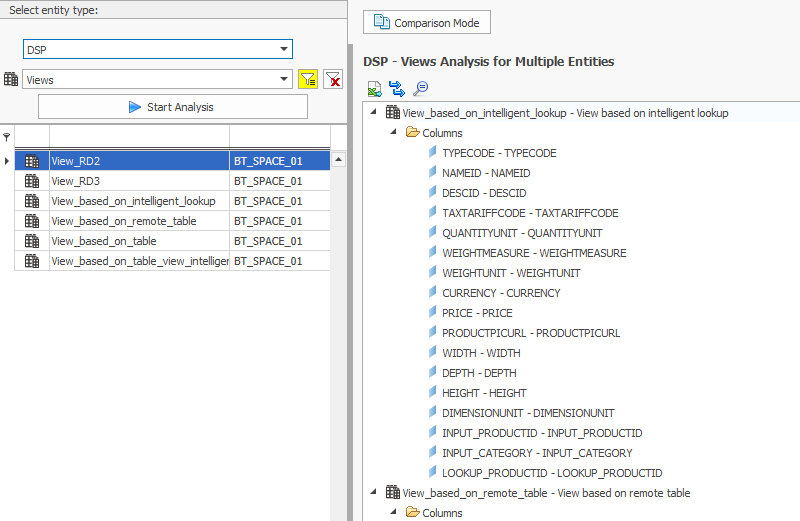Open the Views entity type dropdown
Image resolution: width=800 pixels, height=521 pixels.
coord(284,80)
